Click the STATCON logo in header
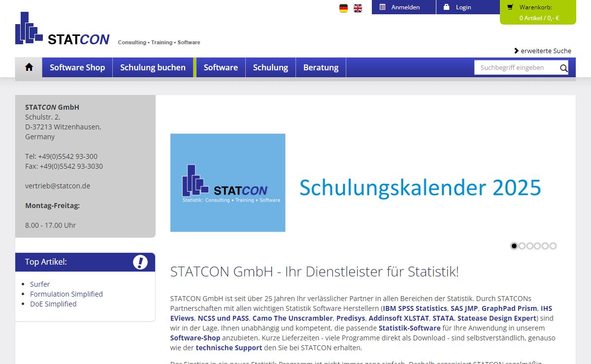The width and height of the screenshot is (591, 364). (x=63, y=29)
